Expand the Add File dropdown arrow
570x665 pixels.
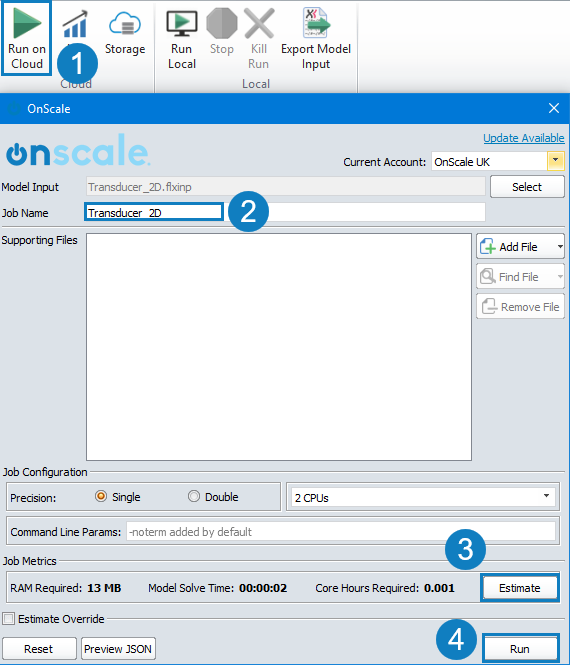(560, 246)
